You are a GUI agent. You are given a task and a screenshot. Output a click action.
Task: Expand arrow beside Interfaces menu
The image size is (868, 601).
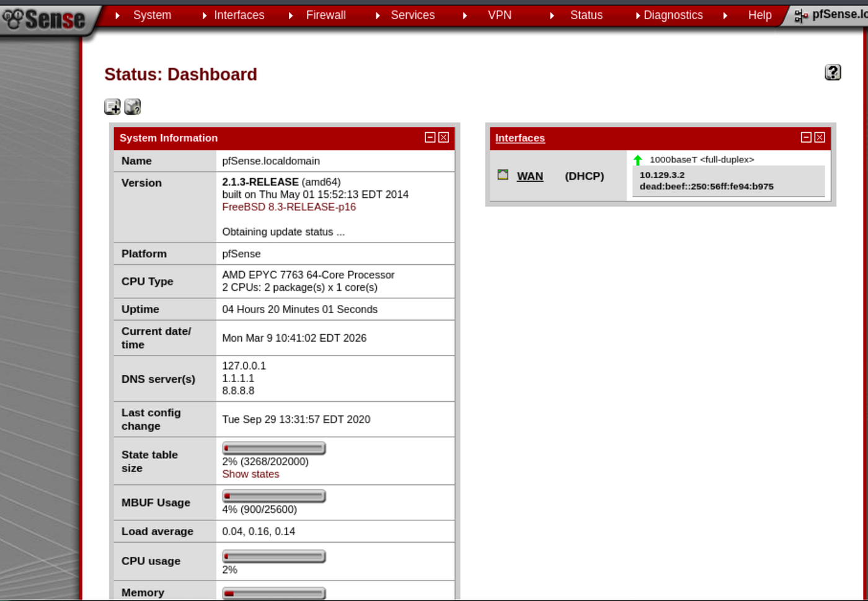[x=205, y=16]
